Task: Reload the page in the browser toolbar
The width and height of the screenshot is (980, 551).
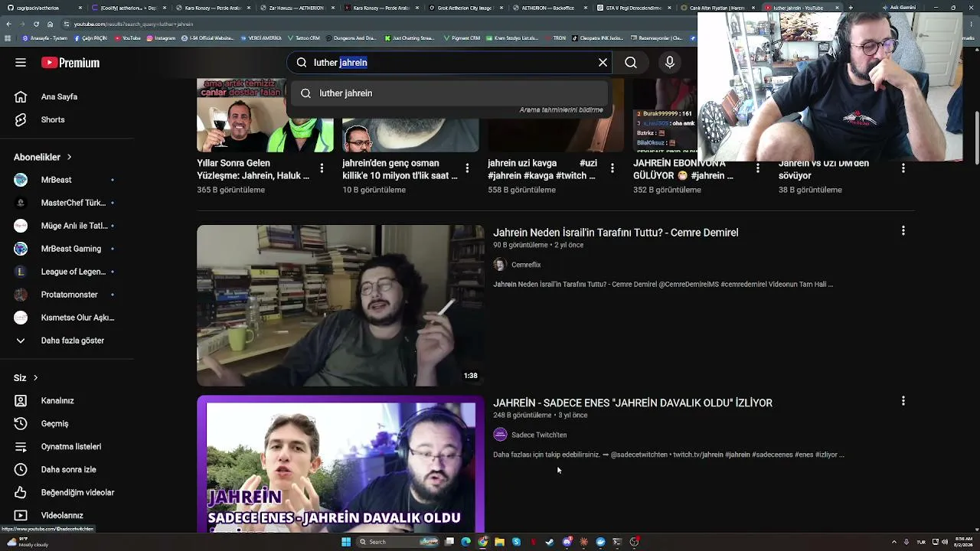Action: (36, 24)
